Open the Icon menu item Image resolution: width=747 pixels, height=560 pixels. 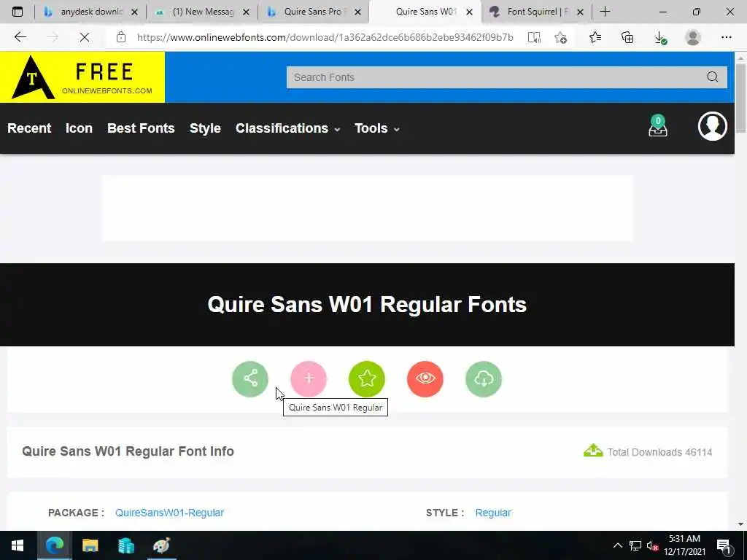(x=79, y=128)
